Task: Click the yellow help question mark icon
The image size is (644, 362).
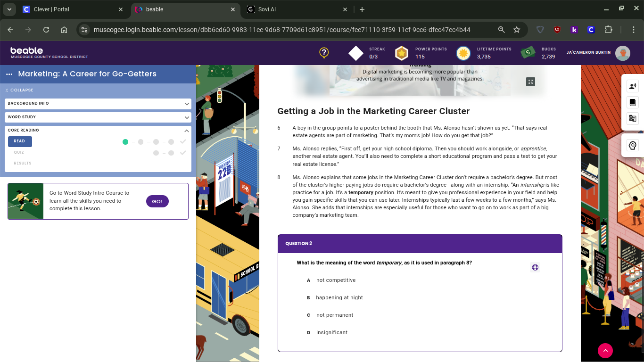Action: pyautogui.click(x=324, y=53)
